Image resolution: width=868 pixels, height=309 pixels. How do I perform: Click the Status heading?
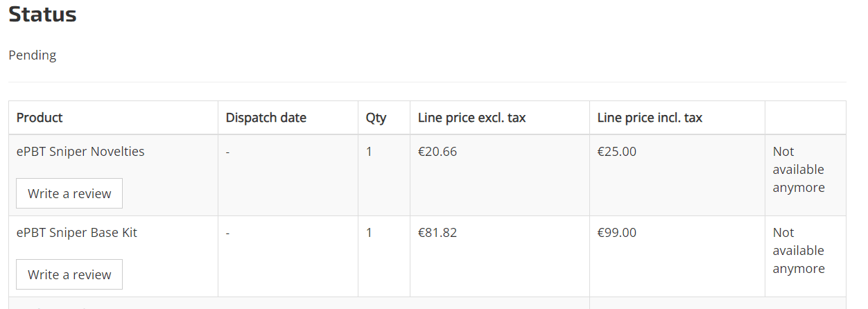[x=42, y=15]
